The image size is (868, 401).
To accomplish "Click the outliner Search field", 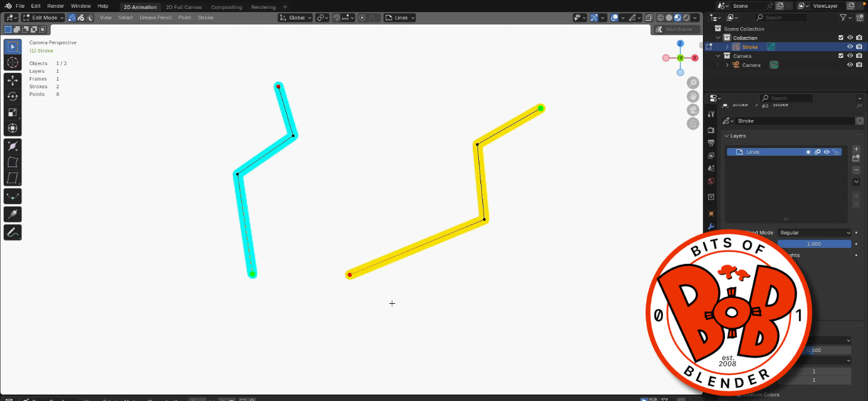I will tap(781, 18).
